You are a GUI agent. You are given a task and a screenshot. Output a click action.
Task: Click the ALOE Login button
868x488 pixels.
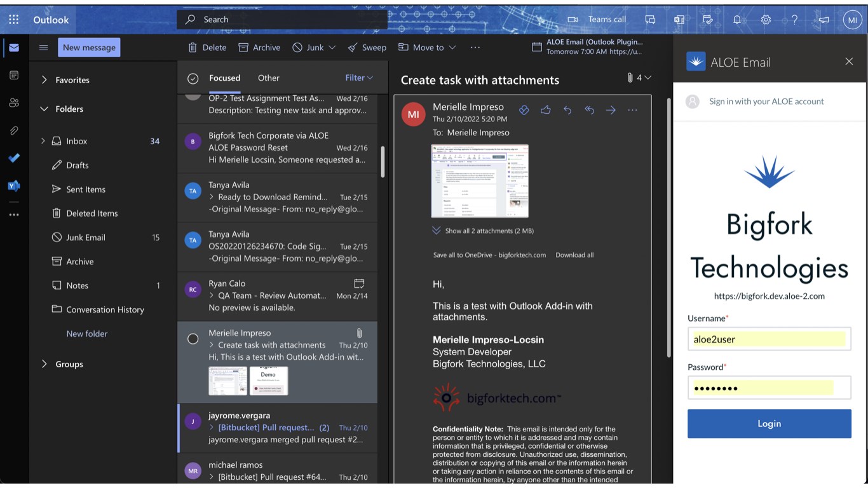click(x=769, y=424)
